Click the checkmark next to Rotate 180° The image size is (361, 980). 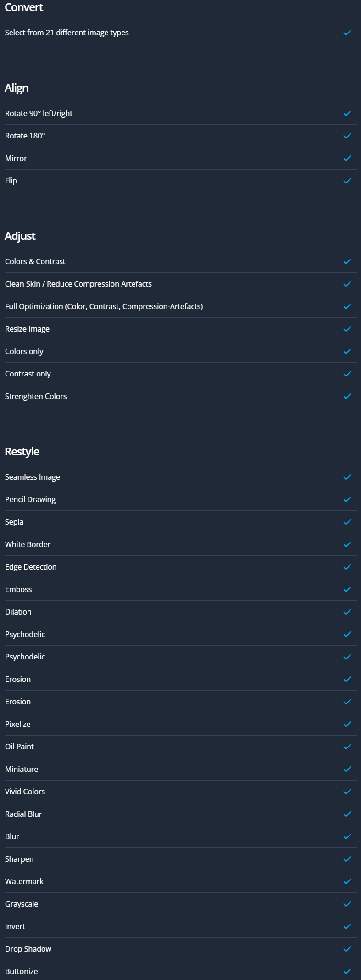click(x=347, y=136)
